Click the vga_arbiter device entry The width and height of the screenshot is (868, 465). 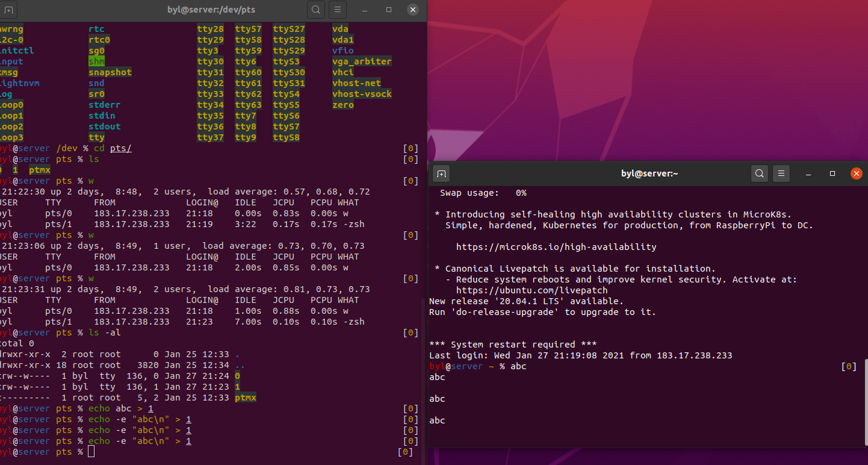tap(362, 61)
